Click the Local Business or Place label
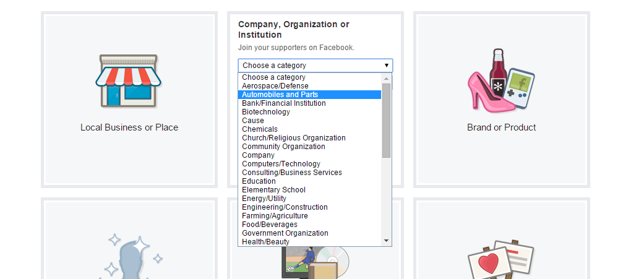Viewport: 644px width, 279px height. 129,127
